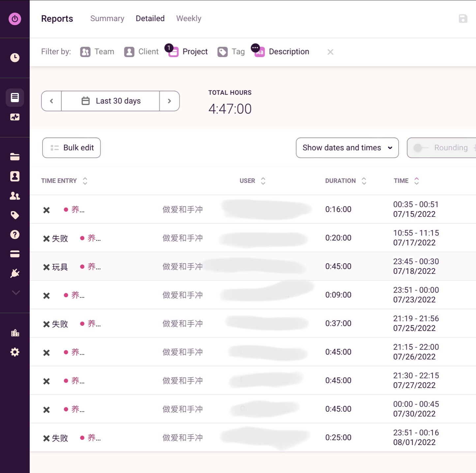476x473 pixels.
Task: Click the save report disk icon
Action: tap(463, 18)
